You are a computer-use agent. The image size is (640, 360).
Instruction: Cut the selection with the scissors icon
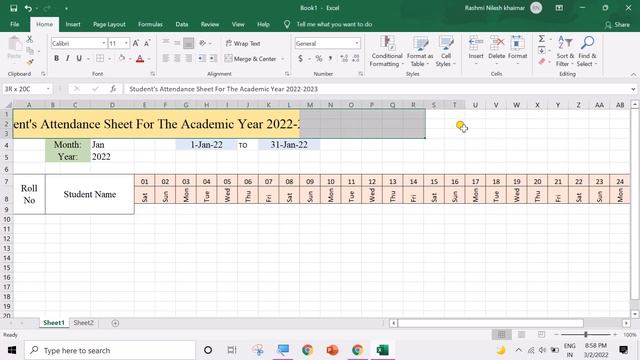29,40
